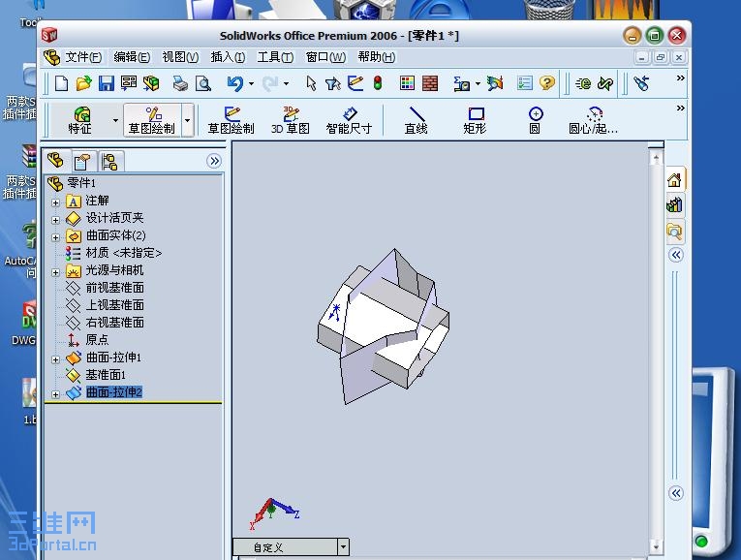Screen dimensions: 741x560
Task: Select the Circle sketch tool
Action: point(535,120)
